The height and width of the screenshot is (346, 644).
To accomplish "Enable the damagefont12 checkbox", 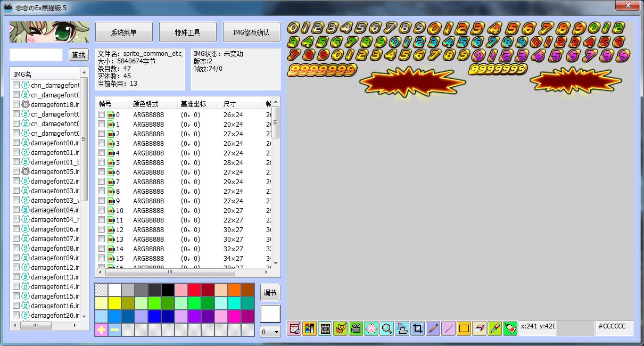I will pyautogui.click(x=16, y=267).
